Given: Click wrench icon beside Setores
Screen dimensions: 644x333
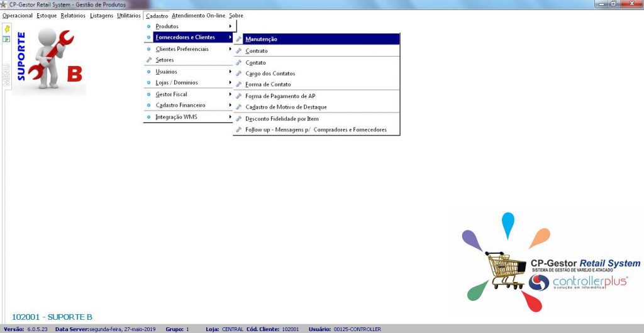Looking at the screenshot, I should tap(148, 60).
